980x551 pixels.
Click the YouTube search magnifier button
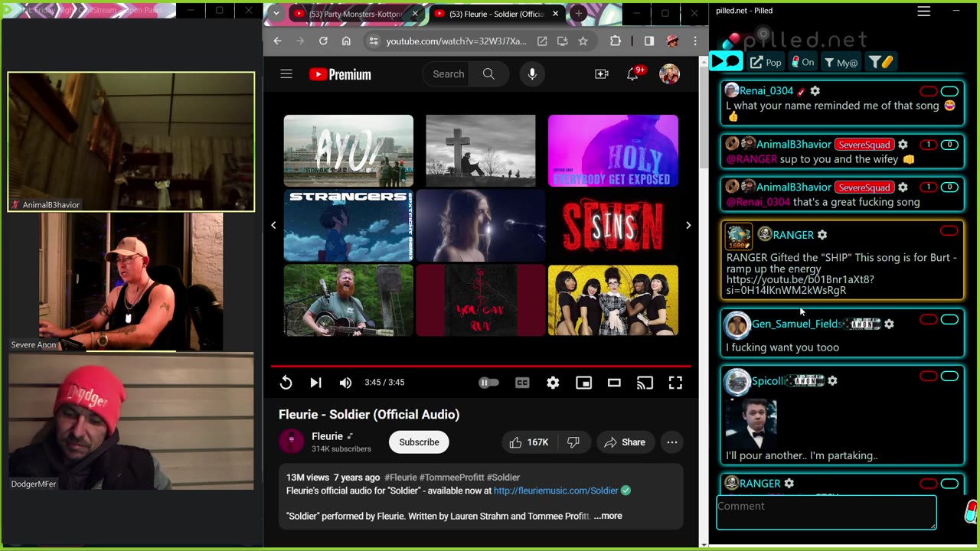point(488,74)
